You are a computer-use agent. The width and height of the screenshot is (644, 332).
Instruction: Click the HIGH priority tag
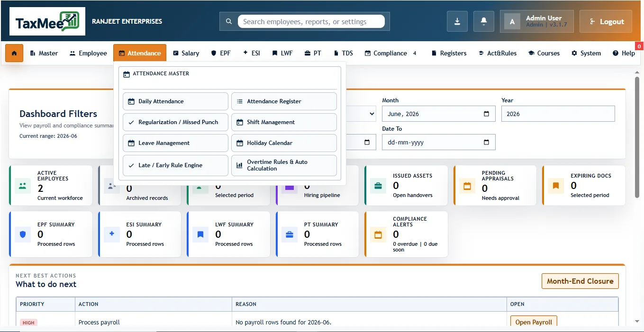click(x=28, y=323)
